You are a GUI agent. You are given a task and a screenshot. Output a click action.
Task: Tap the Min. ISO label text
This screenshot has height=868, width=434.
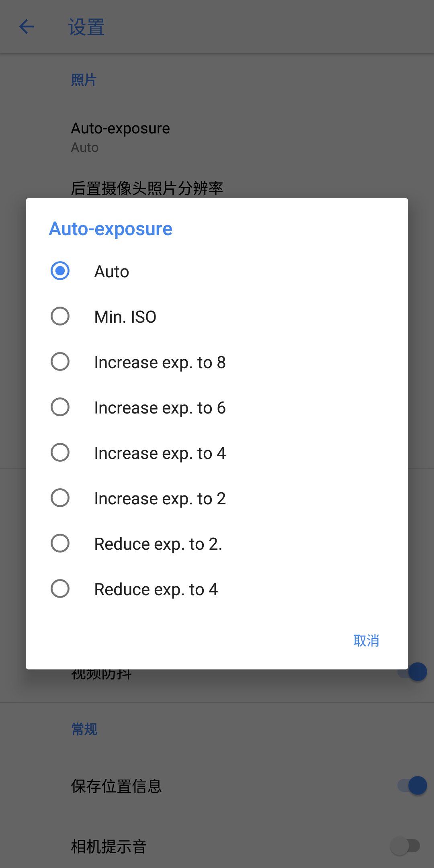125,317
